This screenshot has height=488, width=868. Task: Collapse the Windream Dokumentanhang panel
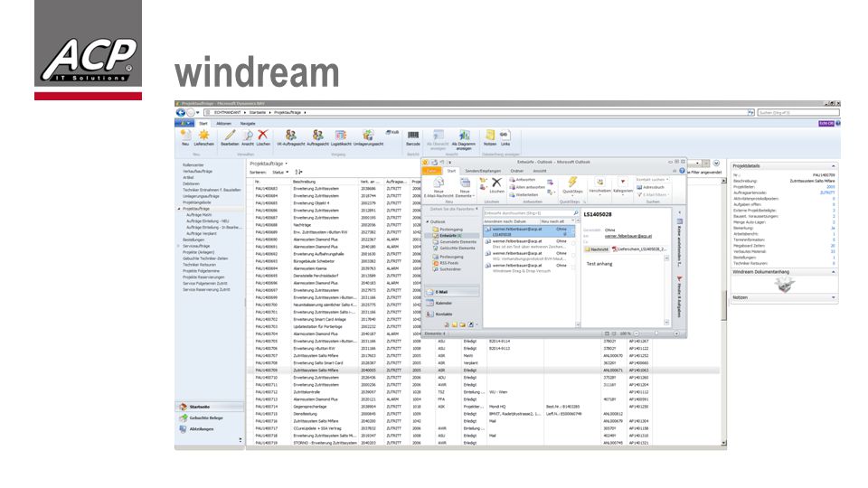tap(833, 272)
